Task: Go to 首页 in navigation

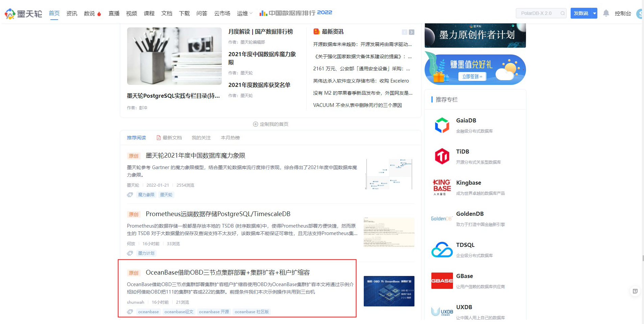Action: point(54,14)
